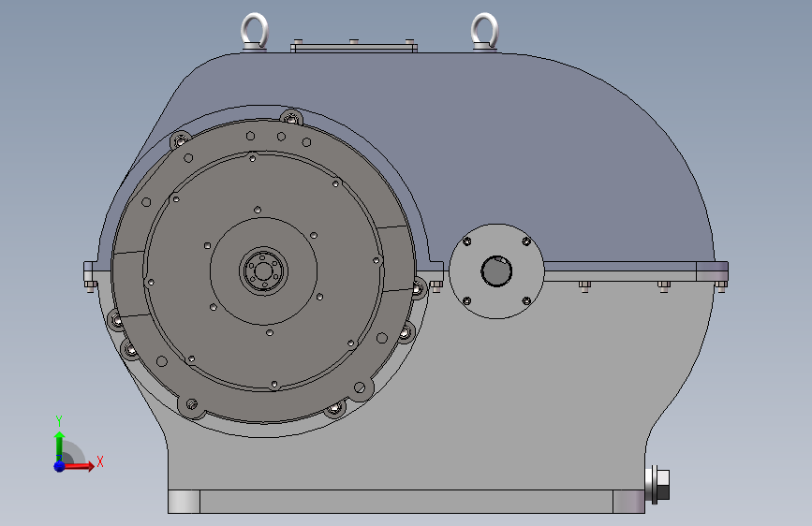This screenshot has height=526, width=812.
Task: Select the dark shaft bore in small cover
Action: [x=496, y=270]
